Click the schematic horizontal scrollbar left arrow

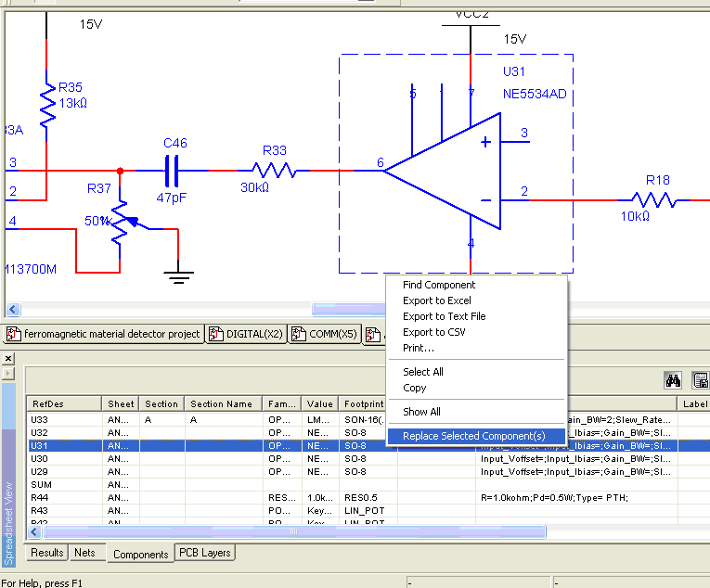[12, 309]
